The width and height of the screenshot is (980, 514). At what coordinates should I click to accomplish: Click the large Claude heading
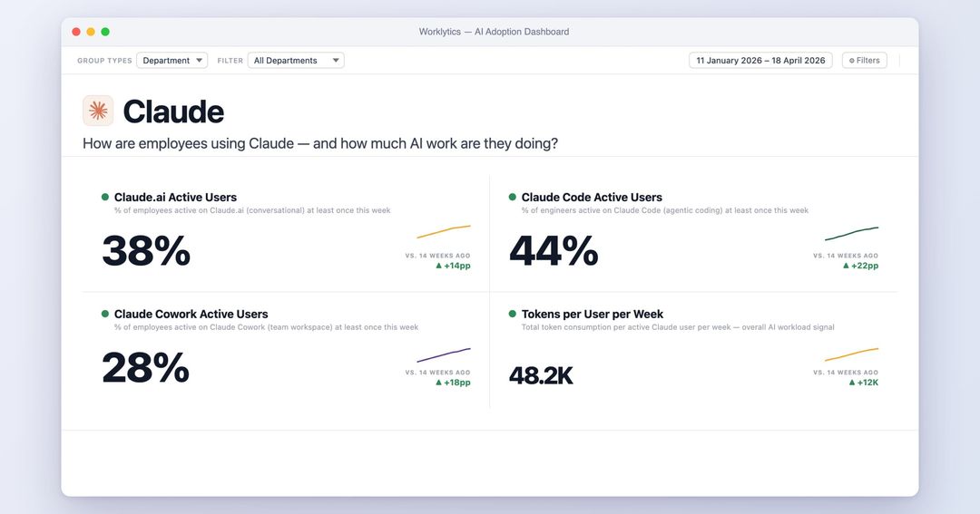(173, 112)
